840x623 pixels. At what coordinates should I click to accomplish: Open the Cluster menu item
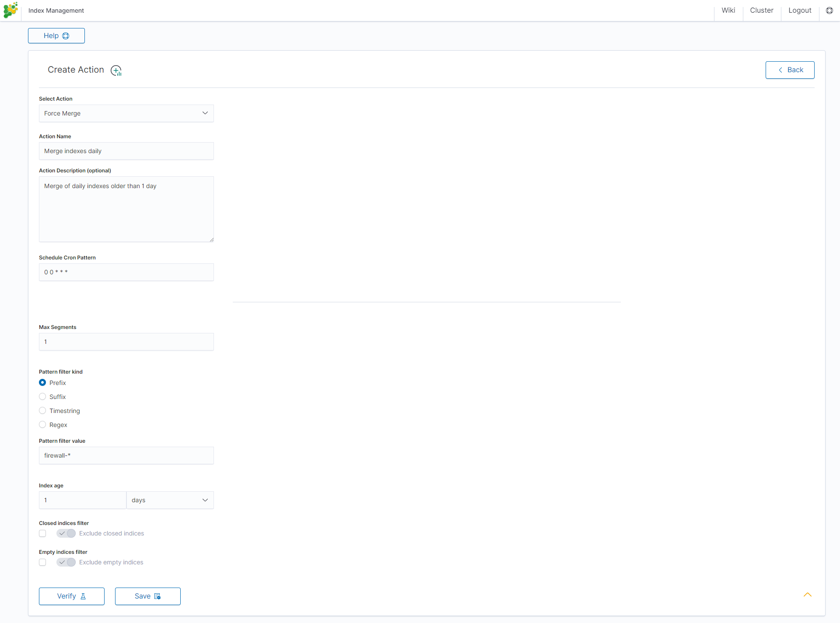761,10
